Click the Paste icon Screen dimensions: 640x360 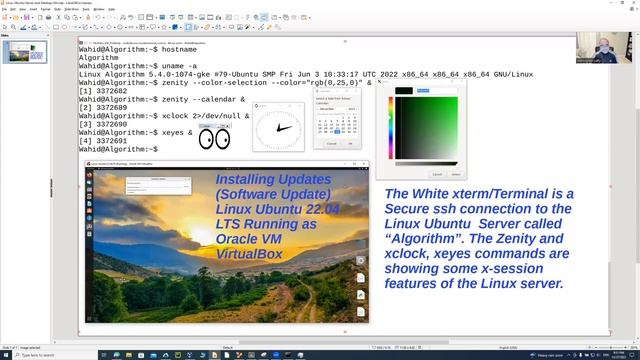click(75, 18)
